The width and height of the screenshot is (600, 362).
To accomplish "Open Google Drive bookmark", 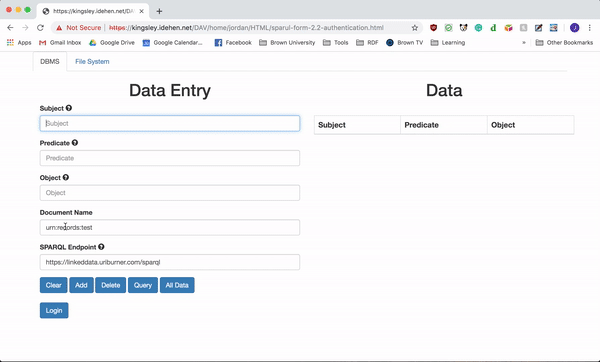I will tap(112, 42).
